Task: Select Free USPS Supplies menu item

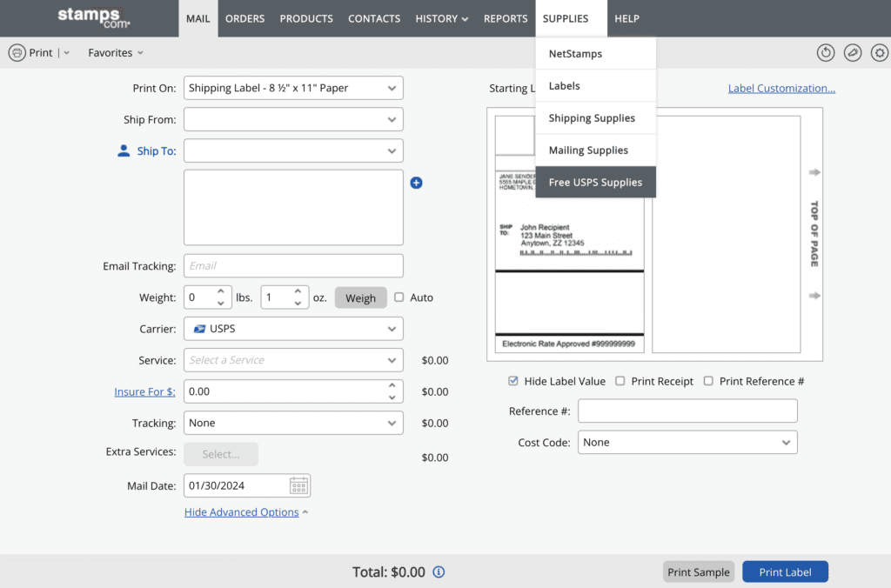Action: [x=595, y=183]
